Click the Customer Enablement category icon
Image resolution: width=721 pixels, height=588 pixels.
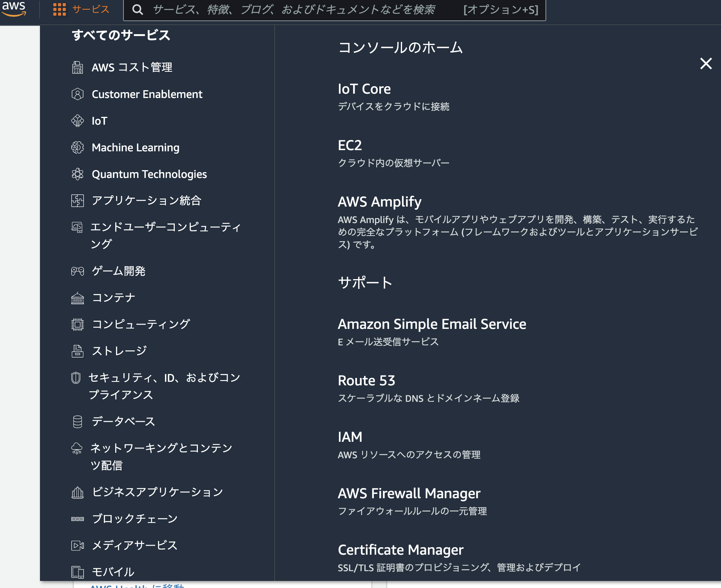[x=78, y=94]
